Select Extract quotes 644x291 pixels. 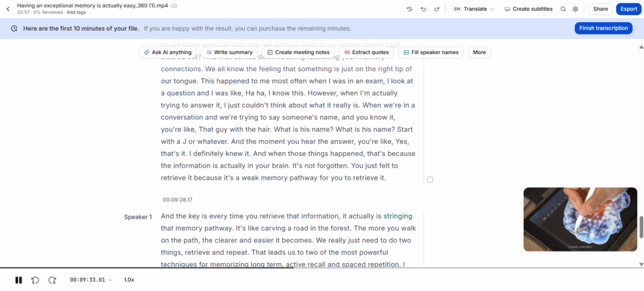(367, 53)
